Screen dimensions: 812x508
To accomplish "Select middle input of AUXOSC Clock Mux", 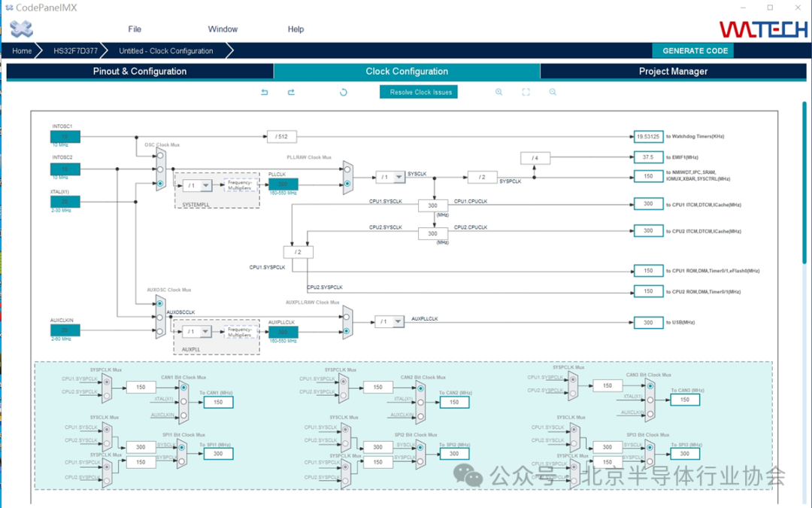I will pyautogui.click(x=160, y=318).
